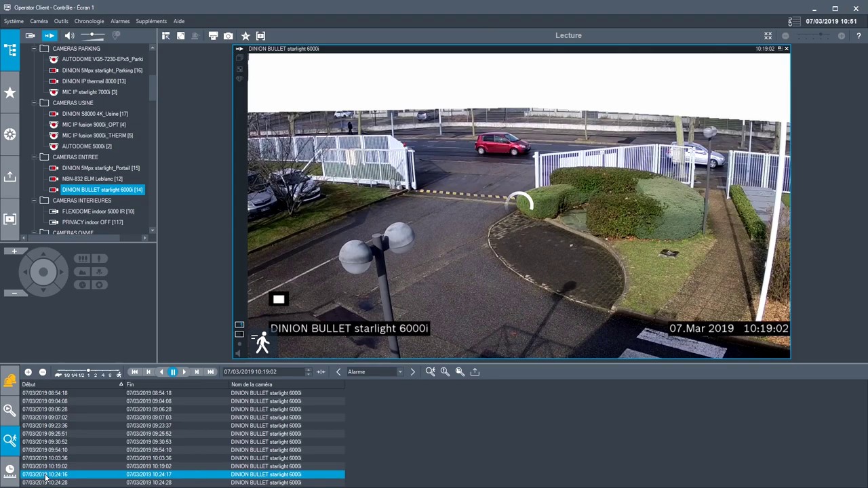Open the alarm list bell tab
Screen dimensions: 868x488
(9, 381)
